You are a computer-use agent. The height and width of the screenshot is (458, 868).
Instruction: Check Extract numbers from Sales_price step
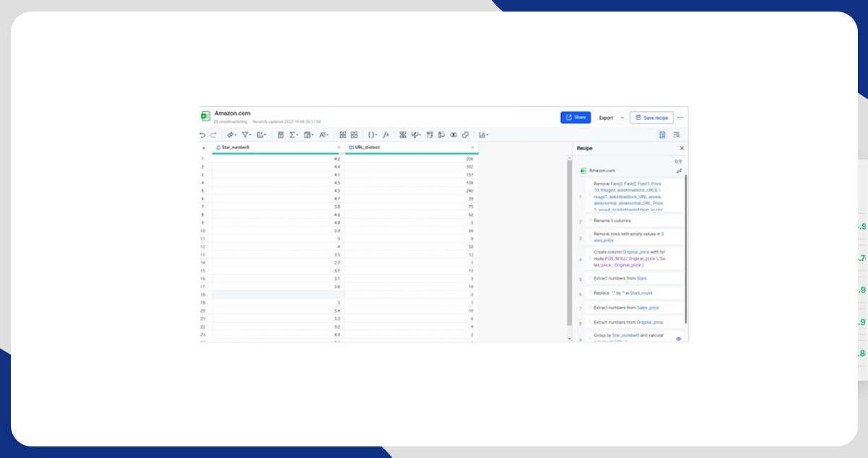coord(590,307)
